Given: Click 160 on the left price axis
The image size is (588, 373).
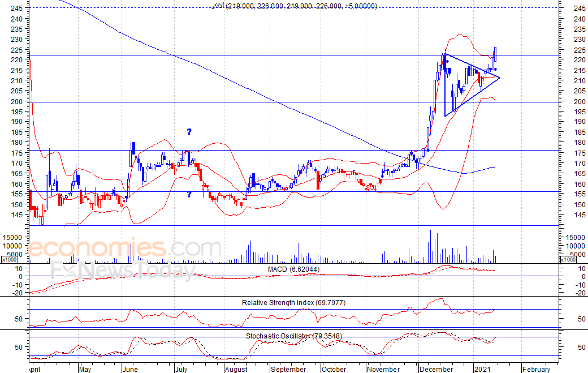Looking at the screenshot, I should (x=17, y=184).
